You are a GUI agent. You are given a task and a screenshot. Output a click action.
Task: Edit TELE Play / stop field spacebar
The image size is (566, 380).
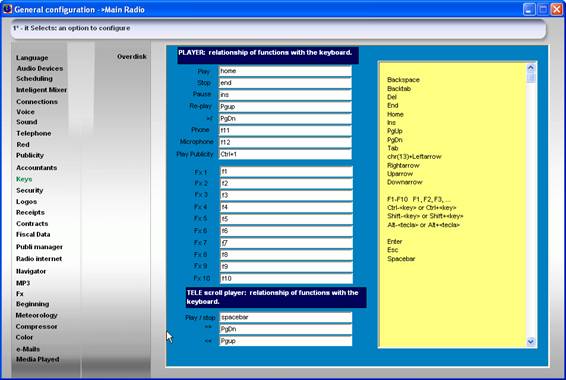(x=286, y=317)
